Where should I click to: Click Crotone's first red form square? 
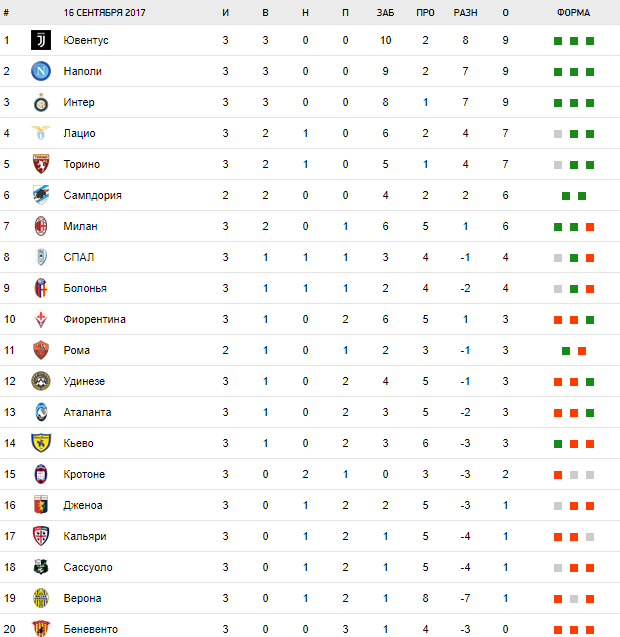557,475
